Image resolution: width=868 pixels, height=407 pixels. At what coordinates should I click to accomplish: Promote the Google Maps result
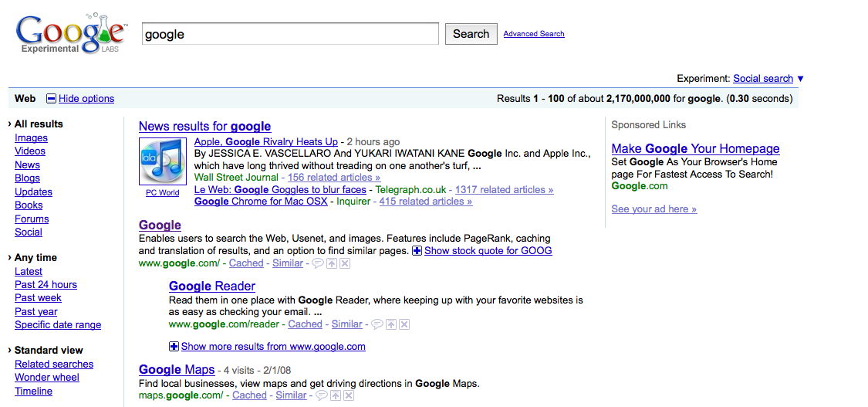tap(335, 395)
